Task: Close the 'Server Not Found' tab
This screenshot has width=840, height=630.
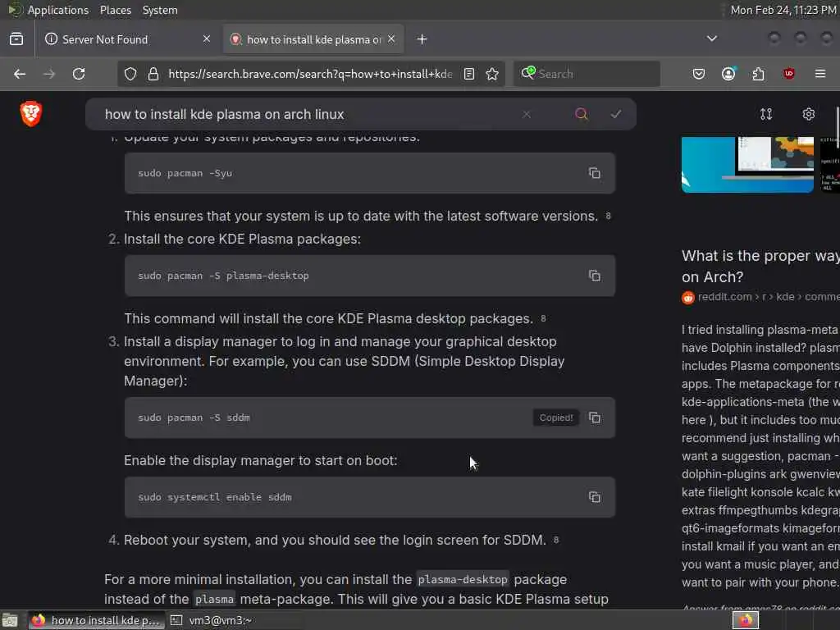Action: [x=207, y=39]
